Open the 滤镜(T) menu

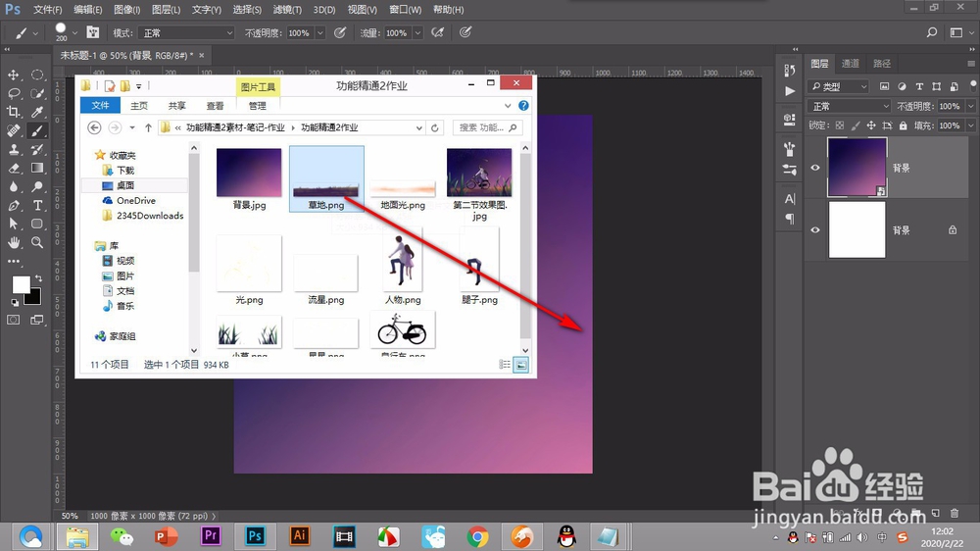click(x=287, y=10)
